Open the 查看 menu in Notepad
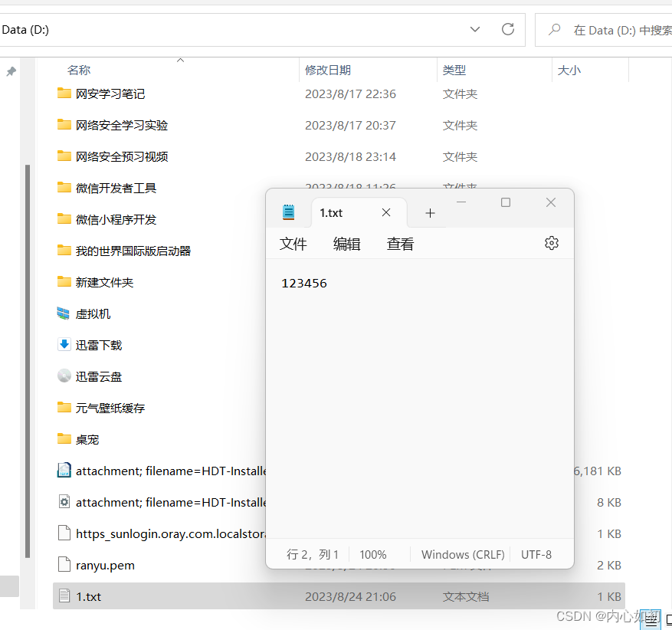 tap(400, 244)
